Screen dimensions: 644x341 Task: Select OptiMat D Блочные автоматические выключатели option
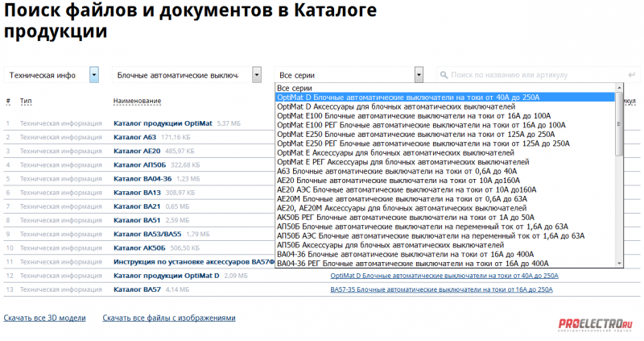[x=445, y=98]
